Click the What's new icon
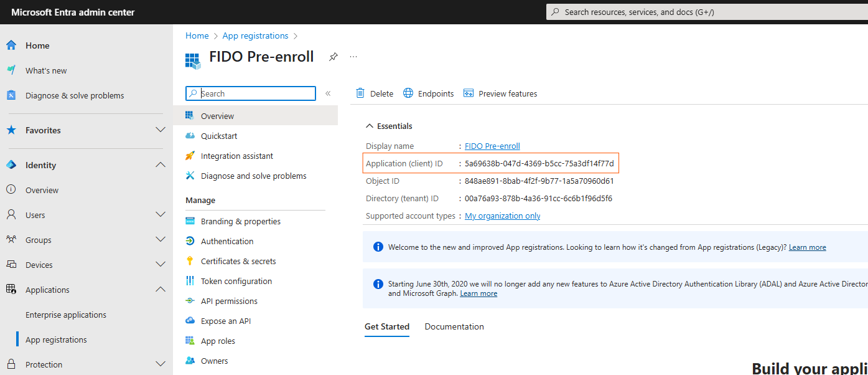 pos(11,70)
